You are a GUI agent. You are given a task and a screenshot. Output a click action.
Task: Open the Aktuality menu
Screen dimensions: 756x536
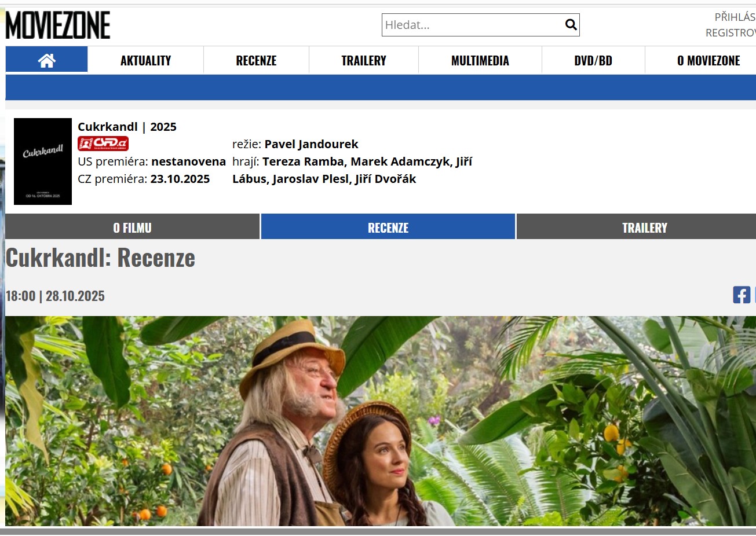pos(145,60)
